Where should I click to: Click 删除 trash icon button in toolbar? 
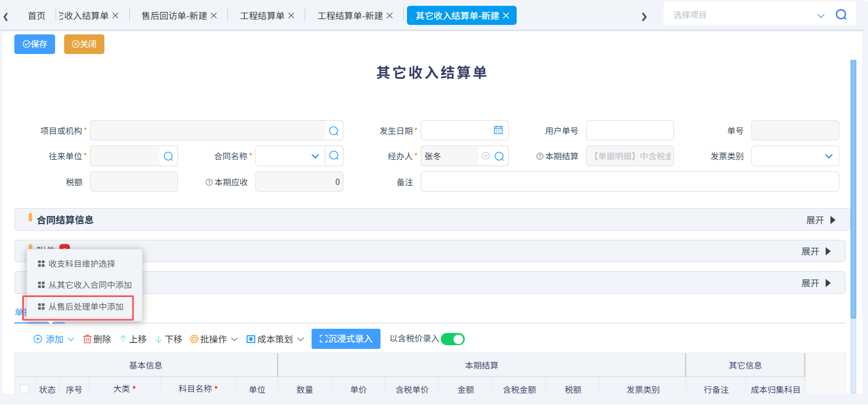97,339
